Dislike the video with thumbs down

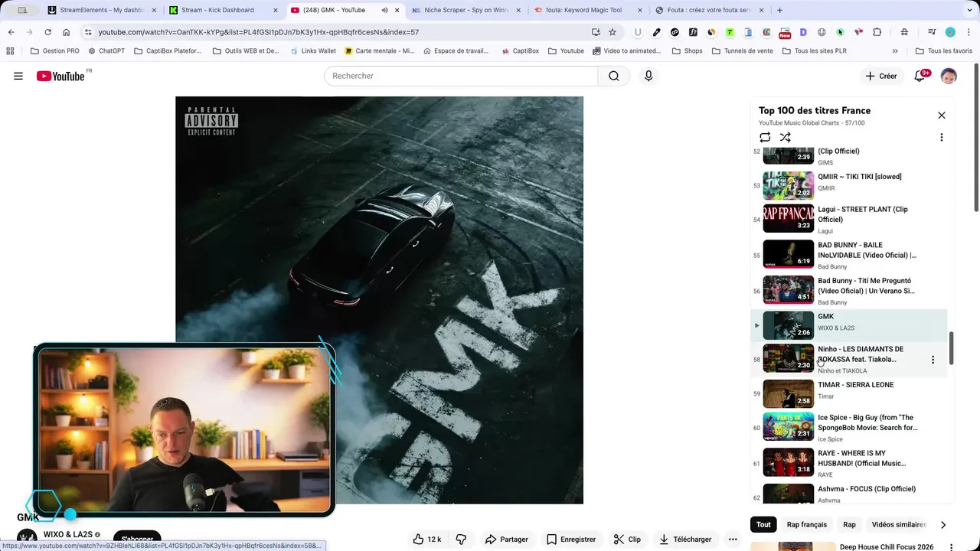click(461, 540)
